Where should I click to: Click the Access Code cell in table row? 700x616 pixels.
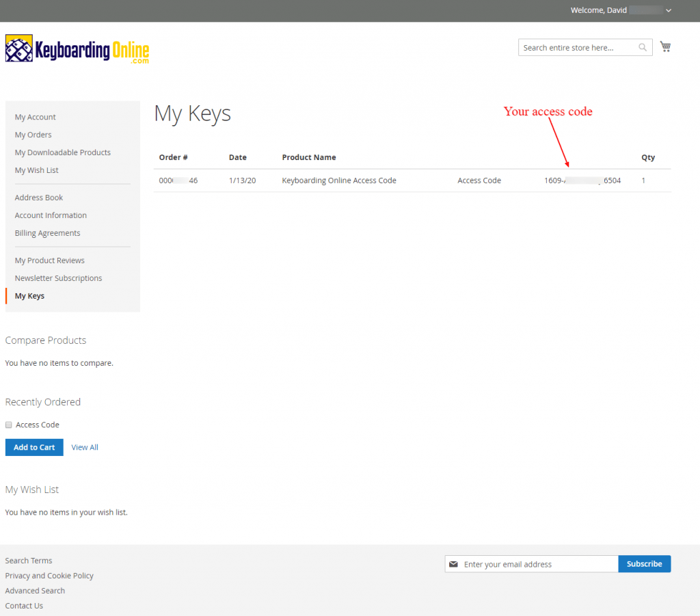point(479,180)
